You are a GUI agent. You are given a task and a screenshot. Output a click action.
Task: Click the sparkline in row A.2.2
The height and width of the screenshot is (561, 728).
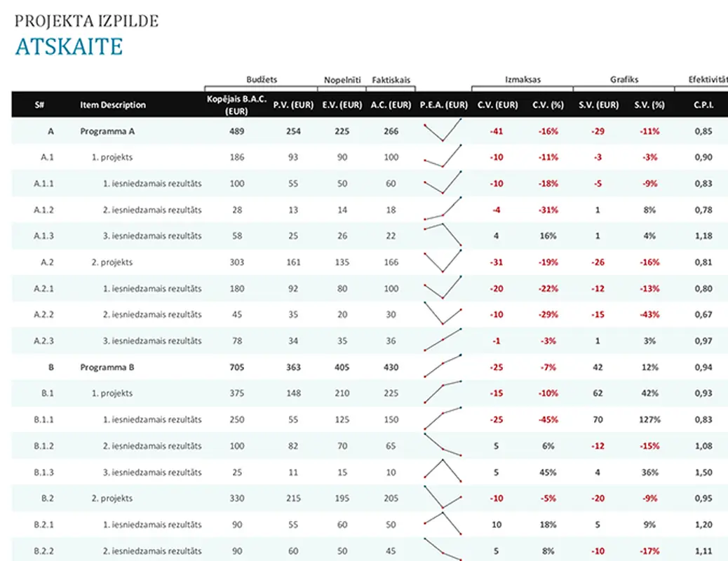click(x=443, y=315)
